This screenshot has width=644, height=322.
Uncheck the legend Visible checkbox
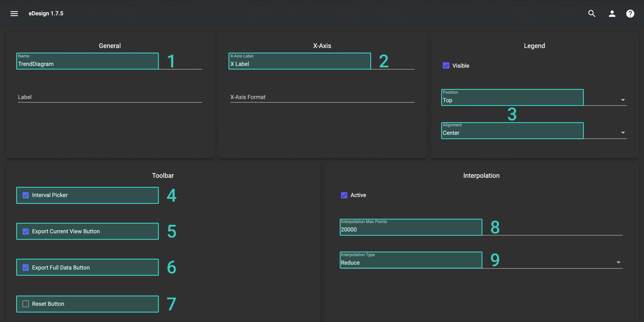click(446, 66)
